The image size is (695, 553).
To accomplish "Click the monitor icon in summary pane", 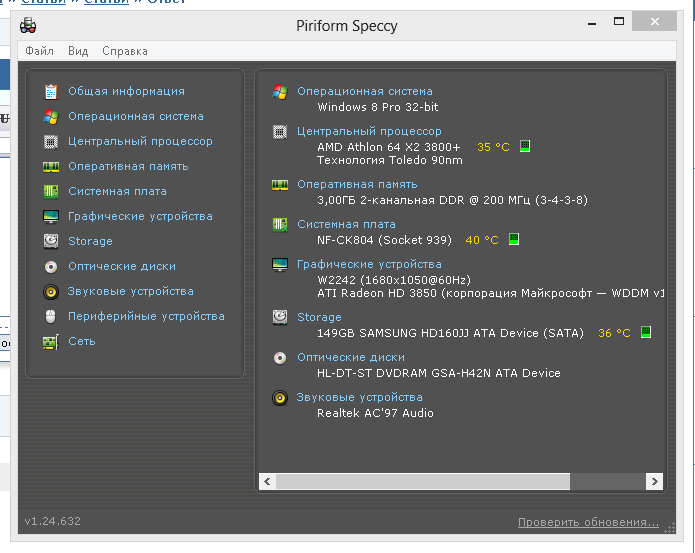I will pyautogui.click(x=280, y=265).
